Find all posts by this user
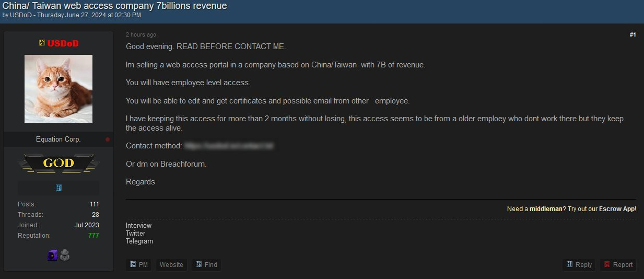Viewport: 644px width, 279px height. [x=206, y=265]
